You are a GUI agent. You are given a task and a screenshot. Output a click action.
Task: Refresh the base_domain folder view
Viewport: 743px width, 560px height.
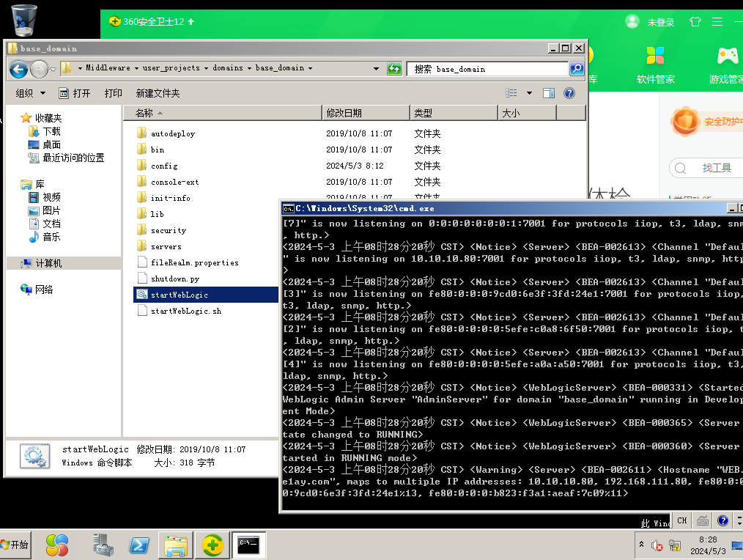[394, 69]
